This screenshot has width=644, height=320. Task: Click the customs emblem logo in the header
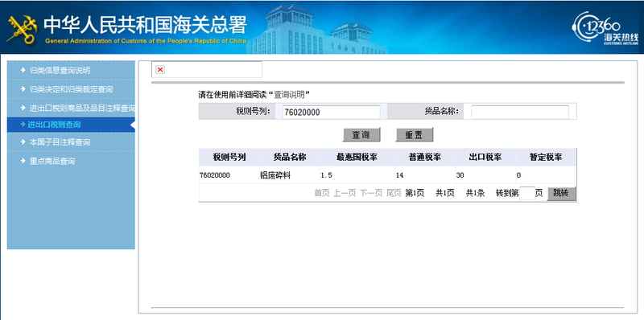coord(23,29)
